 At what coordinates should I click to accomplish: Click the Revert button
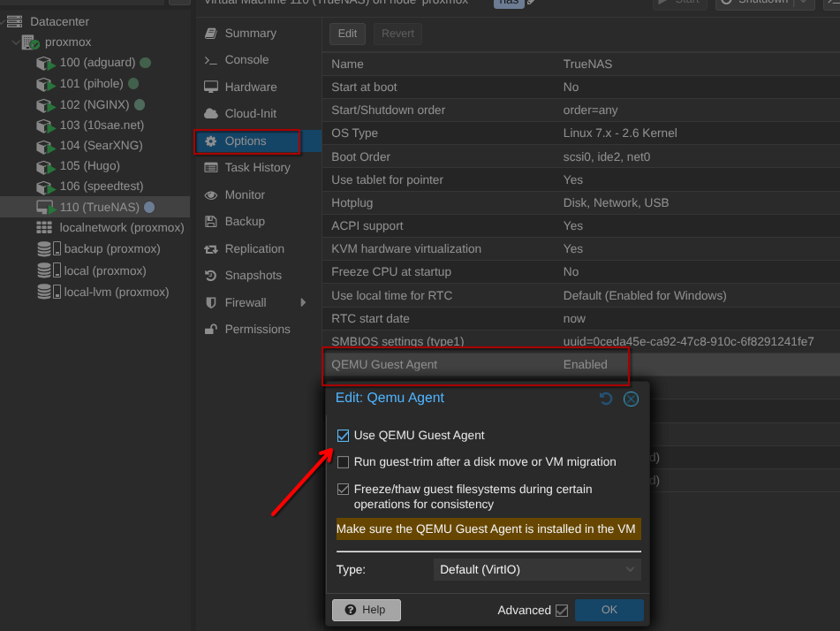click(x=397, y=34)
